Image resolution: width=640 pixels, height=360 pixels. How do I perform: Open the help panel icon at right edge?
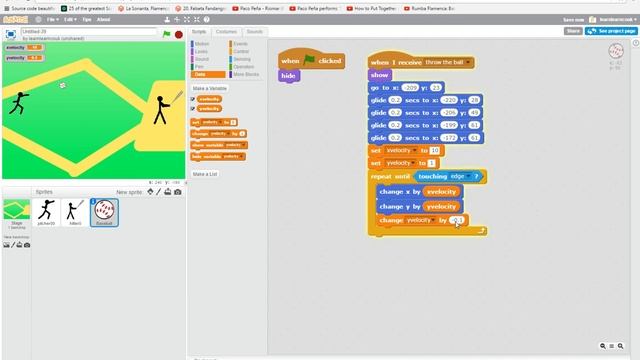(636, 43)
